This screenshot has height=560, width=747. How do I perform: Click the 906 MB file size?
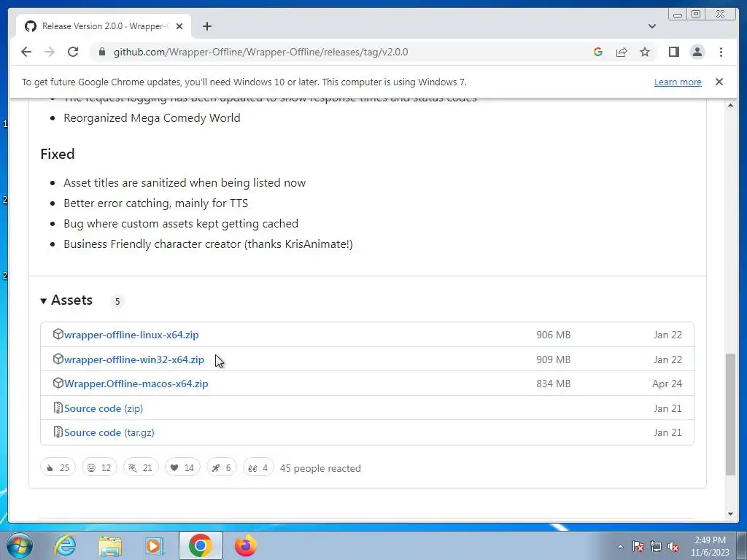pyautogui.click(x=553, y=335)
